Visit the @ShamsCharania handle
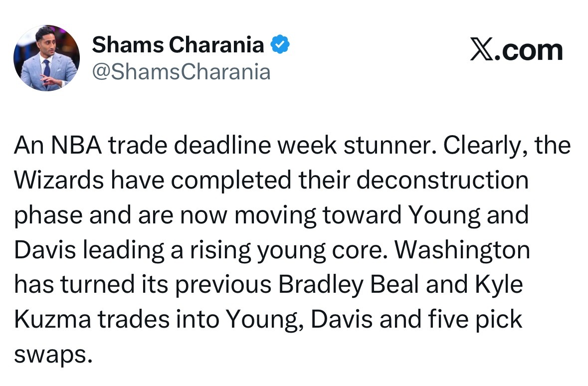Viewport: 588px width, 386px height. click(182, 71)
